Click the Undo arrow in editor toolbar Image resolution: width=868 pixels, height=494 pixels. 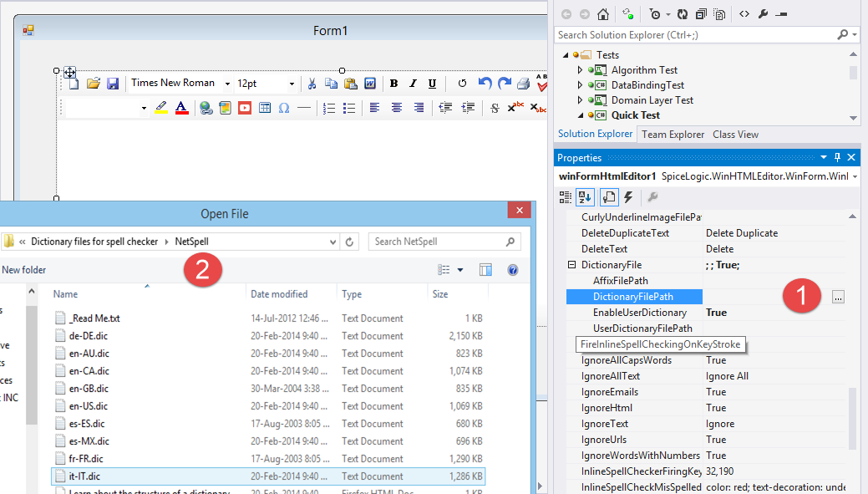[485, 84]
